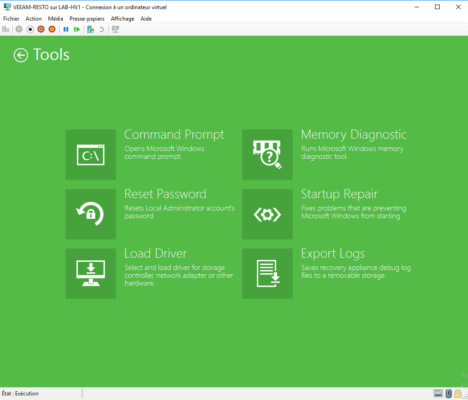Click the Export Logs title
This screenshot has width=468, height=400.
pos(333,254)
